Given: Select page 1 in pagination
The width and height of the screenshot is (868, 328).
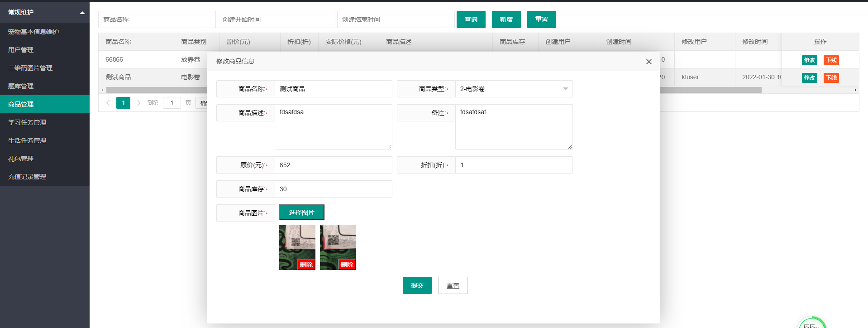Looking at the screenshot, I should pyautogui.click(x=123, y=103).
